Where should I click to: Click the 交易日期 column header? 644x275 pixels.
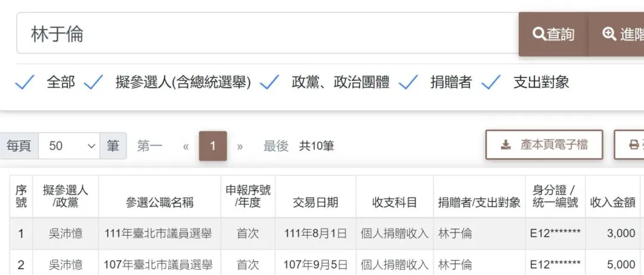[x=315, y=196]
